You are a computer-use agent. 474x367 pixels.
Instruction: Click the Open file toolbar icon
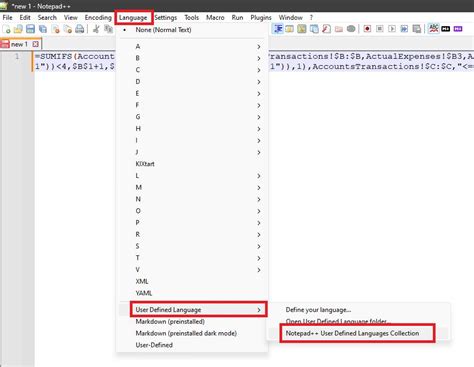[18, 29]
